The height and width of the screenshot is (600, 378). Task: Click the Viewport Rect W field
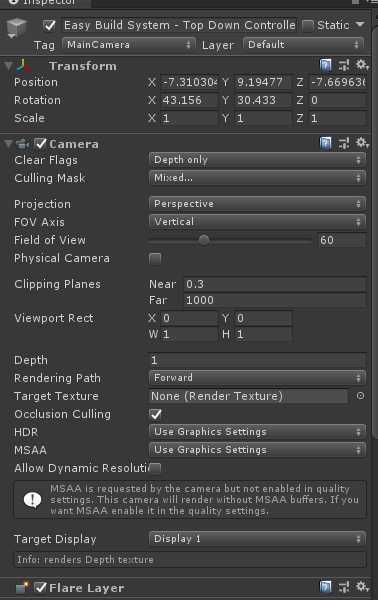pyautogui.click(x=189, y=334)
